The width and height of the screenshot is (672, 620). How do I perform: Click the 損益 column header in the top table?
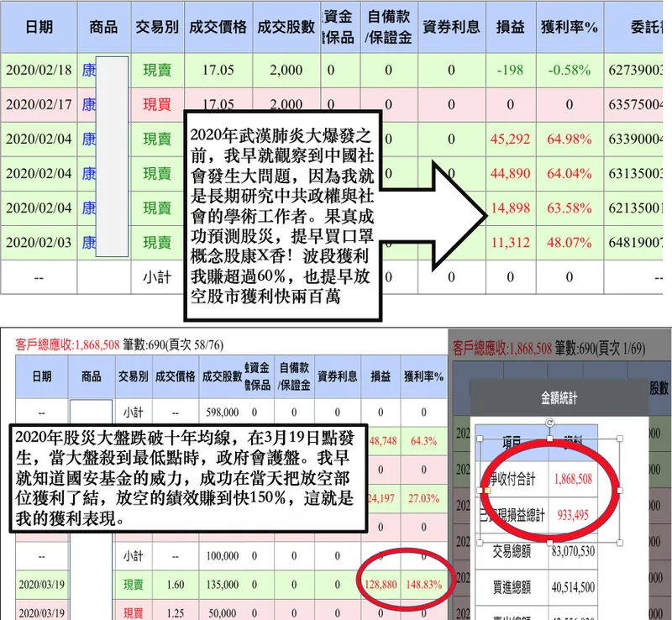point(511,27)
